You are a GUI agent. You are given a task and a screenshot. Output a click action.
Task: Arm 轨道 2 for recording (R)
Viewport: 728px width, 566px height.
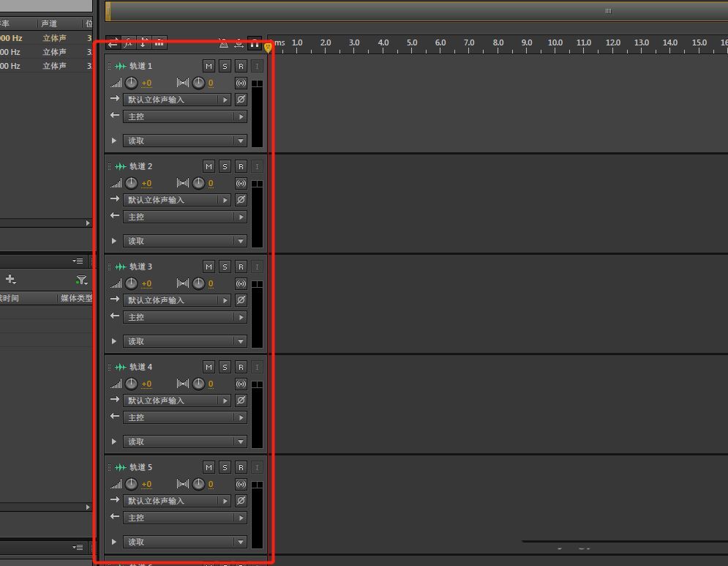click(241, 166)
